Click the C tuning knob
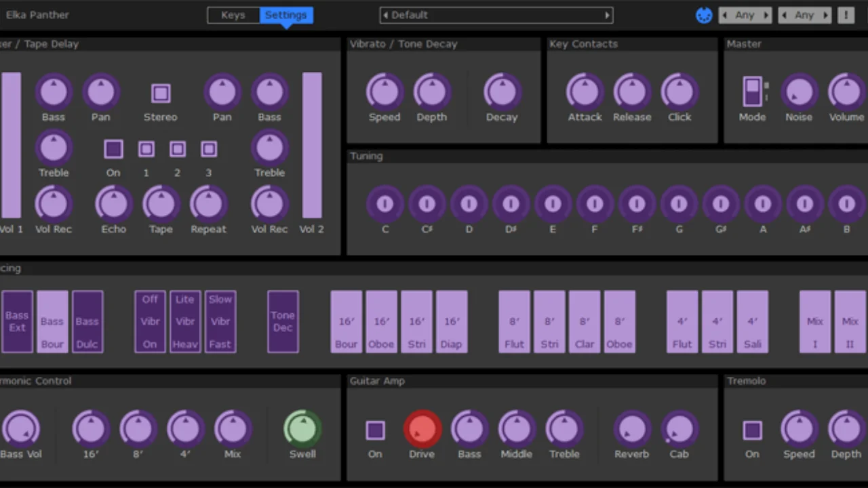Screen dimensions: 868x488 384,203
